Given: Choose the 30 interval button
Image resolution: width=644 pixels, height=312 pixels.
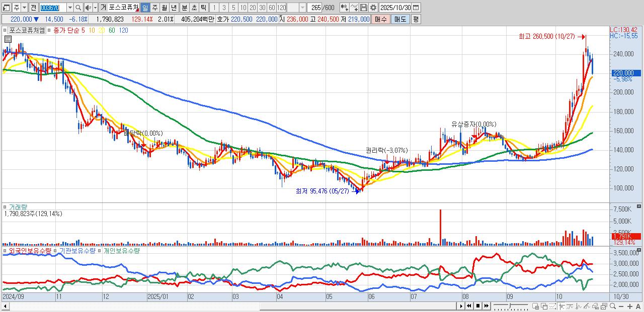Looking at the screenshot, I should click(x=262, y=8).
